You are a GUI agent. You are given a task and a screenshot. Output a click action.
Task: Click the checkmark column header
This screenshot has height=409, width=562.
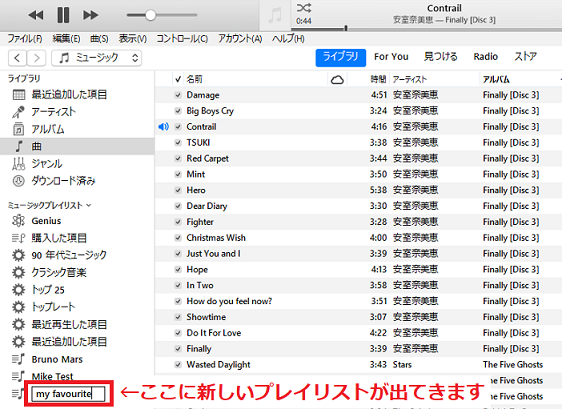coord(178,79)
